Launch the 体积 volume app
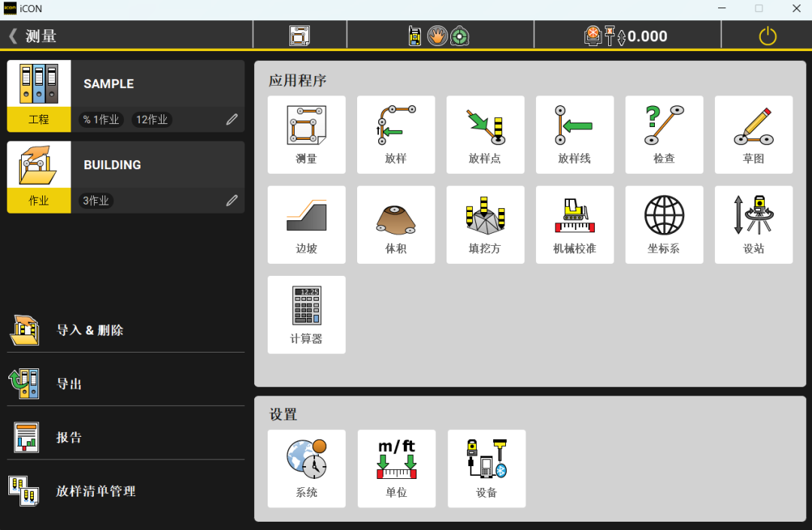The width and height of the screenshot is (812, 530). (x=395, y=225)
